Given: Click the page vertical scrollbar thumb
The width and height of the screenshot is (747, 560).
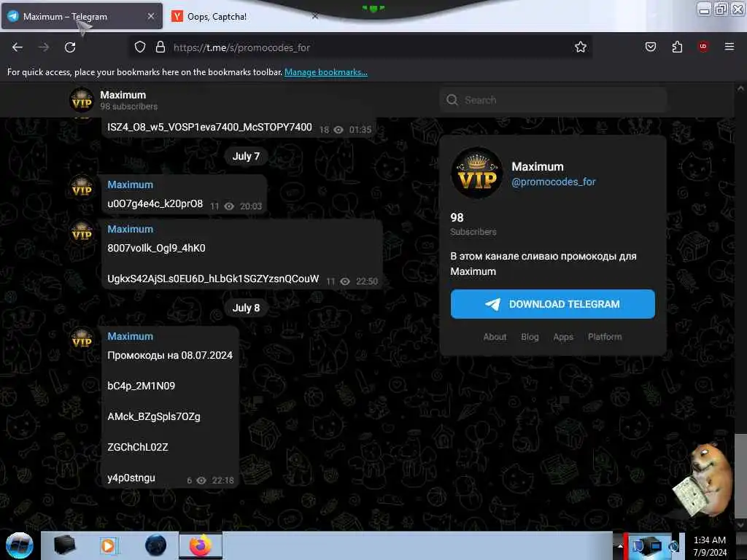Looking at the screenshot, I should (740, 475).
